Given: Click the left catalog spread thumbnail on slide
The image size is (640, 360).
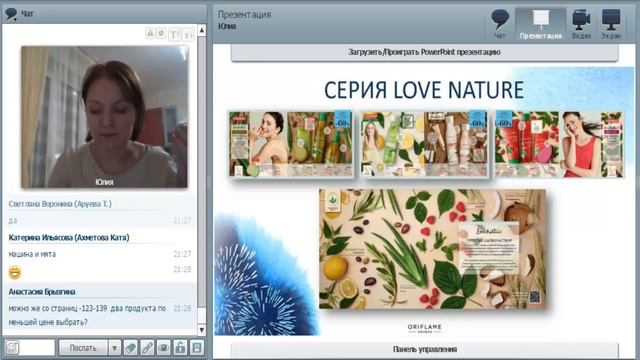Looking at the screenshot, I should coord(291,144).
